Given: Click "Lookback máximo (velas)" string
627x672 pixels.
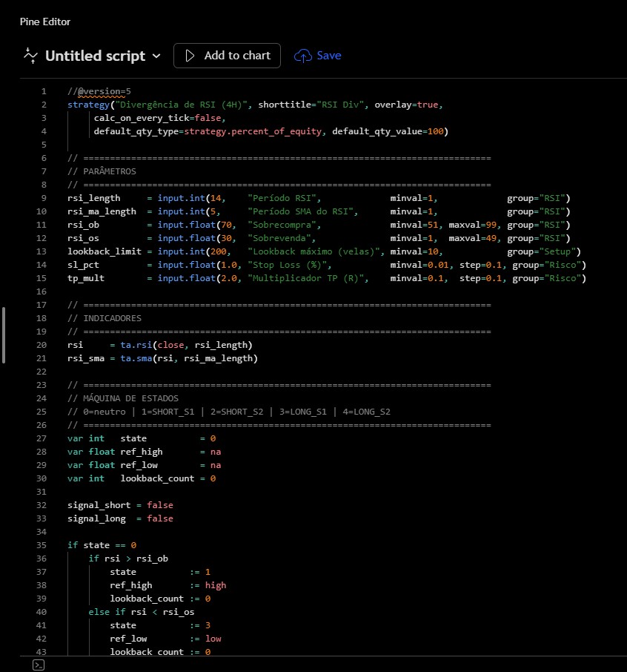Looking at the screenshot, I should 313,251.
